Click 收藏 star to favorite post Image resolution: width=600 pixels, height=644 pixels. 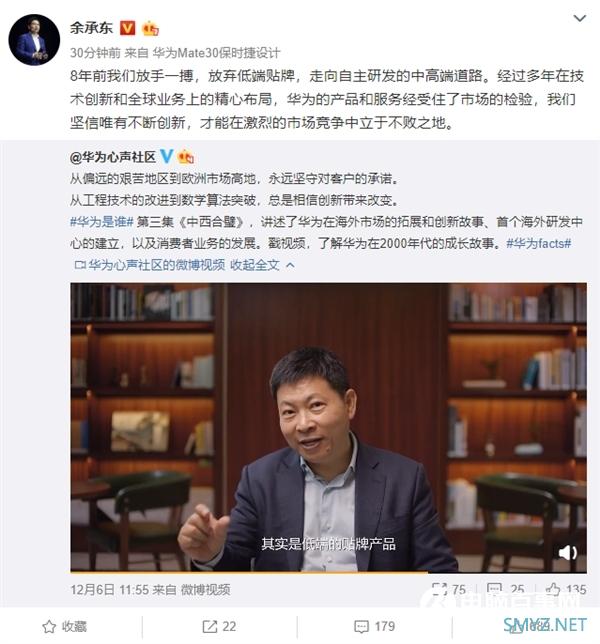(x=65, y=627)
